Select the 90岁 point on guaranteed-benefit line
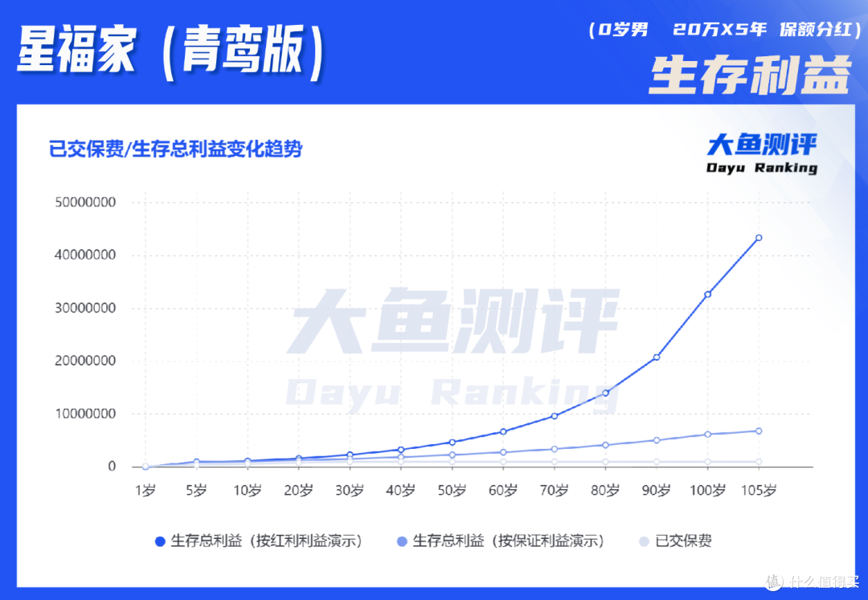Viewport: 868px width, 600px height. pos(657,440)
